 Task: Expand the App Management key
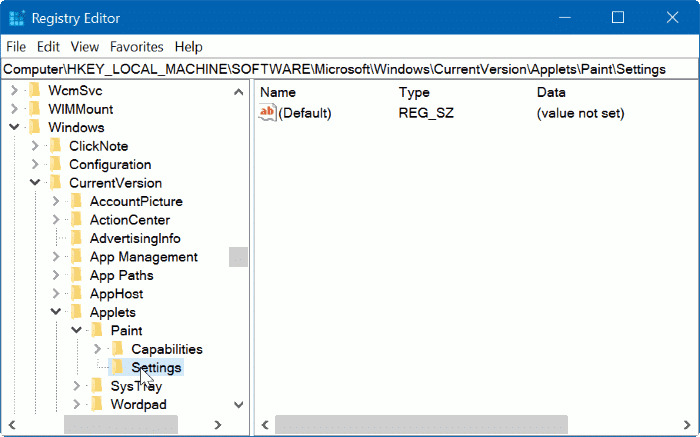pos(56,257)
